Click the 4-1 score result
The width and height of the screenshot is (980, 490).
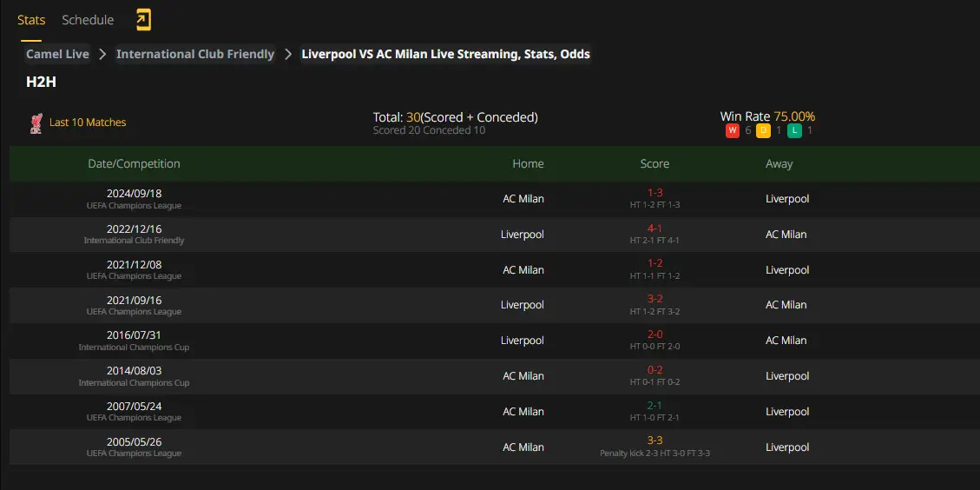pos(655,228)
